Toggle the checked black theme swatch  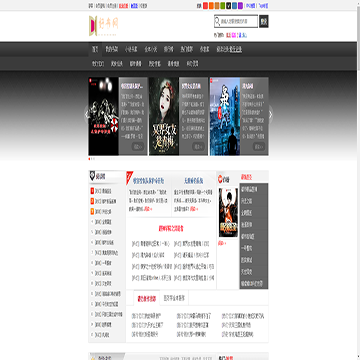(228, 6)
